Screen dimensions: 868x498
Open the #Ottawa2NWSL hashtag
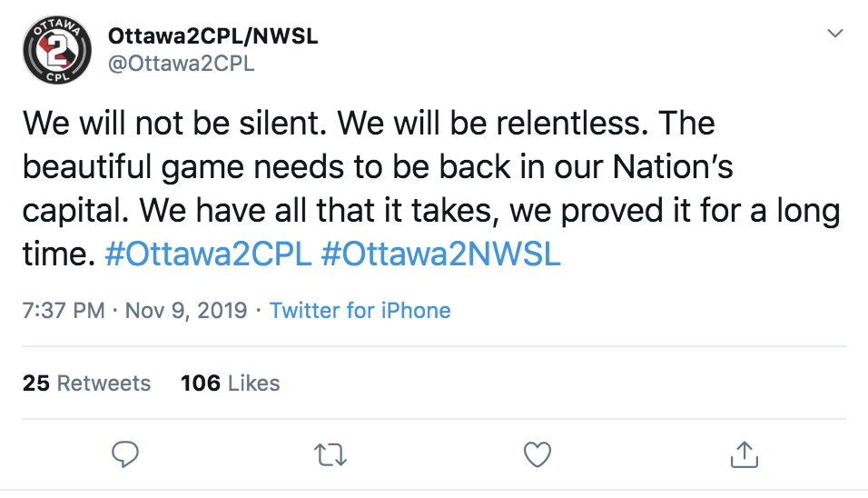click(440, 254)
